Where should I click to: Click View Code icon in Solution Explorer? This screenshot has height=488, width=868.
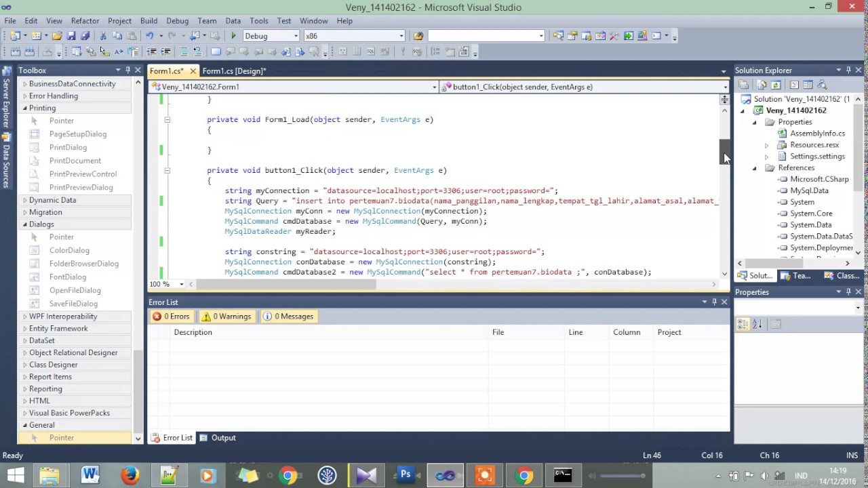[794, 85]
